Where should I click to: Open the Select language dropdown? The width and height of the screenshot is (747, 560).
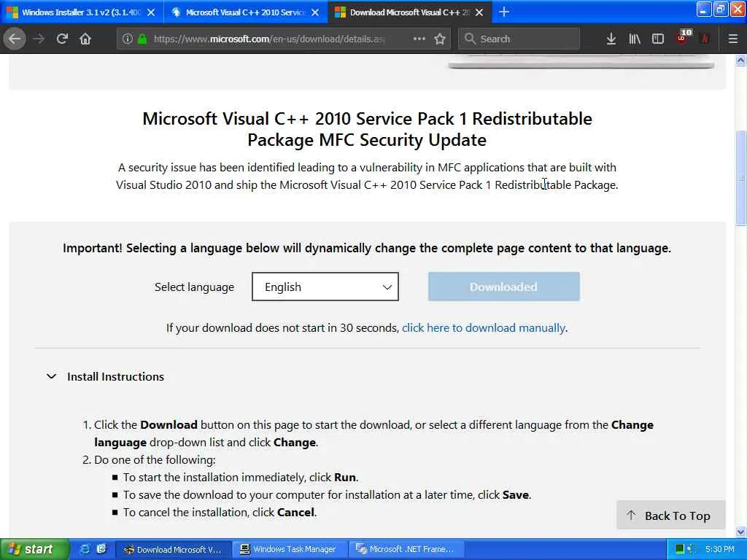pos(325,287)
